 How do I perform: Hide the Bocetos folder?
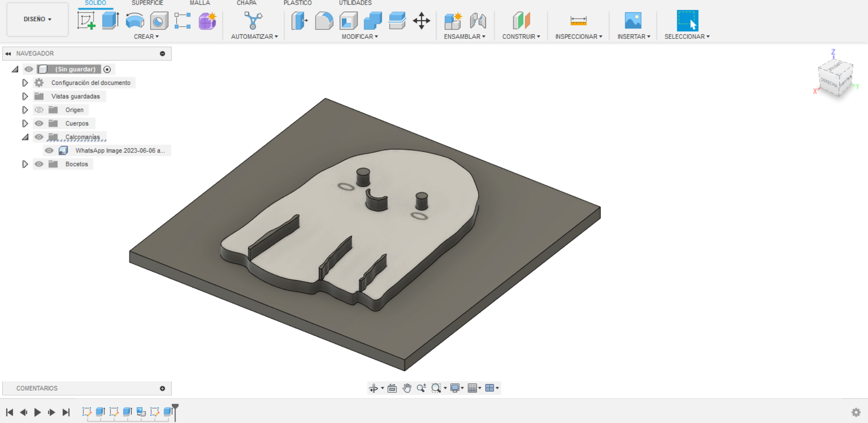pyautogui.click(x=39, y=164)
